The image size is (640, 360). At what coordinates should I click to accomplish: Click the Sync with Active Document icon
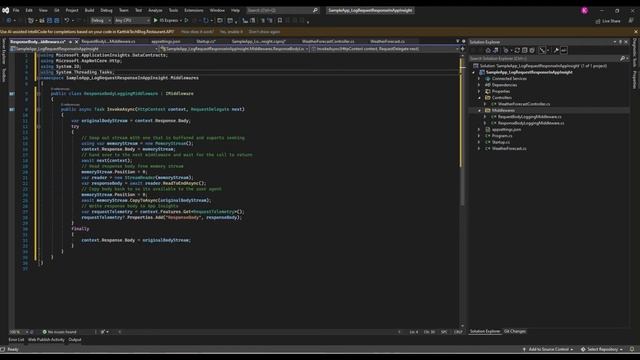pyautogui.click(x=517, y=50)
